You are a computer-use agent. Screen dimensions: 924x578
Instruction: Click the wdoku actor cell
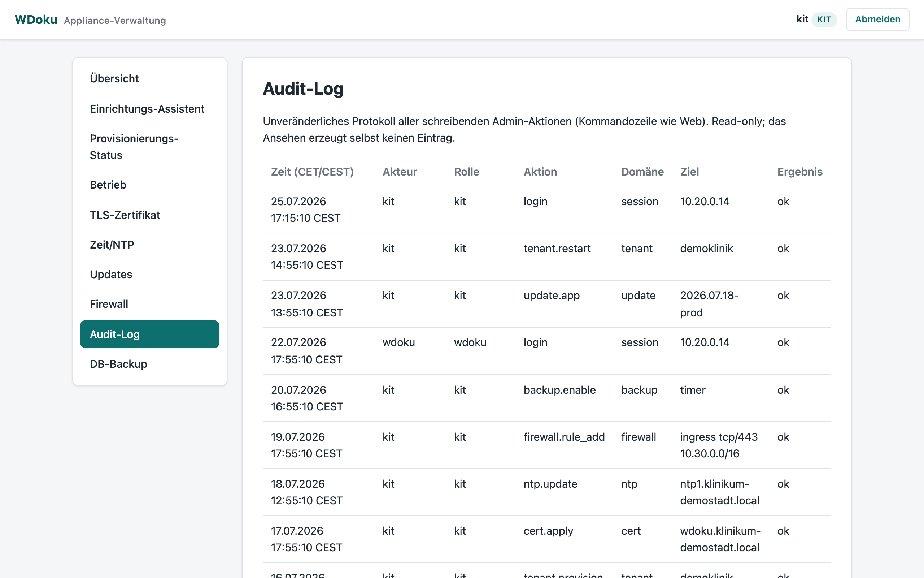click(x=398, y=342)
